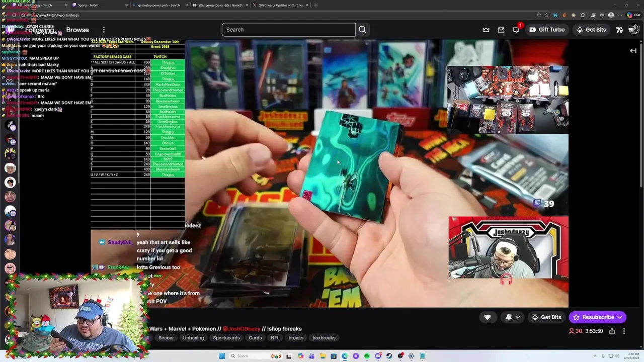Open browser favorites icon
This screenshot has height=362, width=644.
coord(602,15)
